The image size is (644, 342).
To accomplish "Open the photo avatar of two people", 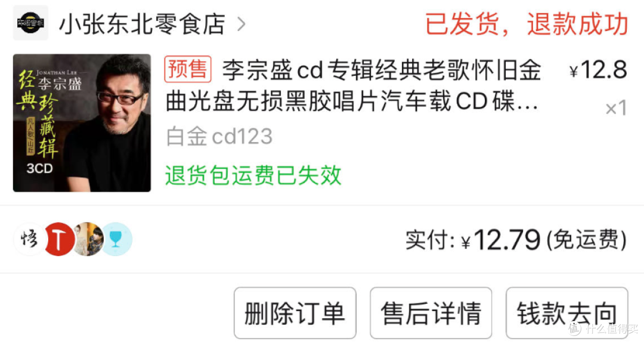I will (x=88, y=239).
